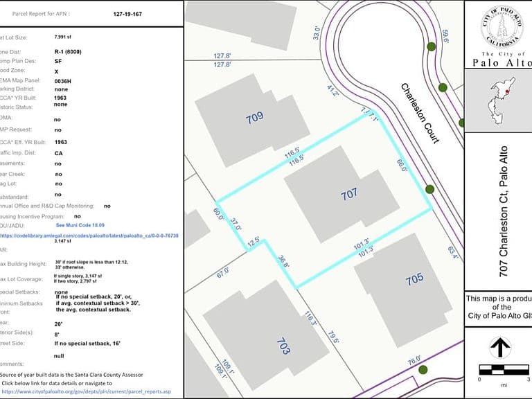Click the lot size value '7,991 sf'
Screen dimensions: 532x399
[x=63, y=37]
